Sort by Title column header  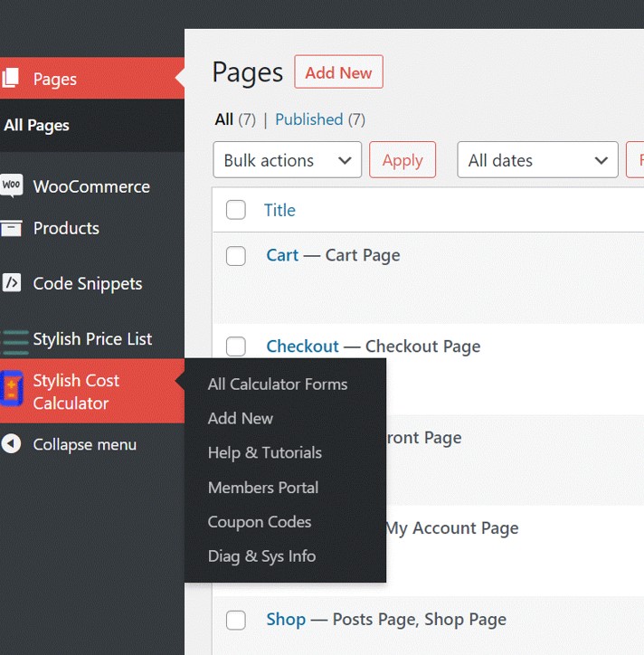click(279, 210)
